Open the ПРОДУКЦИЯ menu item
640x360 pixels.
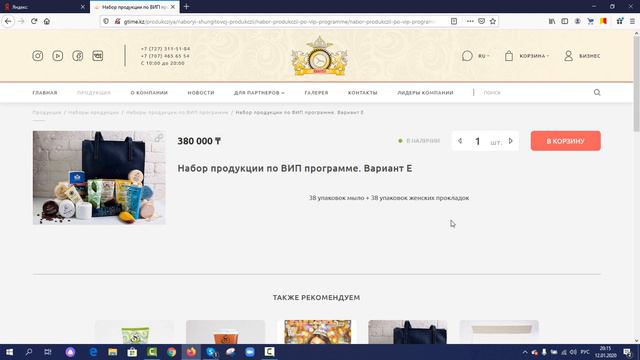[94, 93]
